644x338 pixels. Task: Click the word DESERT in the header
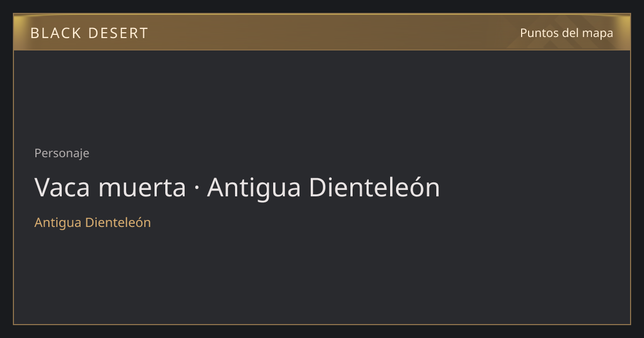tap(118, 33)
